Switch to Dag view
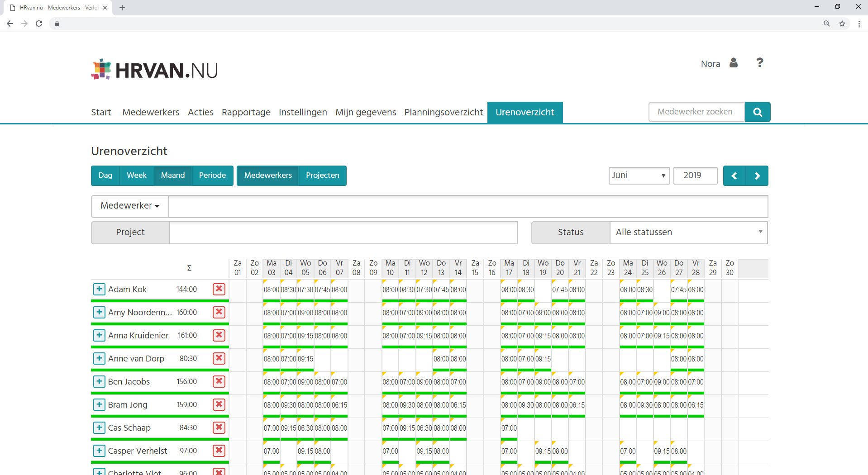The width and height of the screenshot is (868, 475). (x=105, y=176)
